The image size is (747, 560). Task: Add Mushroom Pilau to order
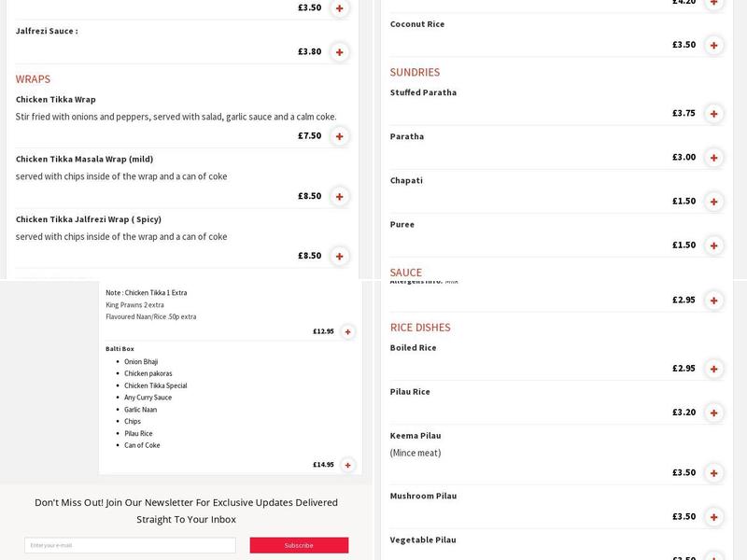(x=713, y=517)
